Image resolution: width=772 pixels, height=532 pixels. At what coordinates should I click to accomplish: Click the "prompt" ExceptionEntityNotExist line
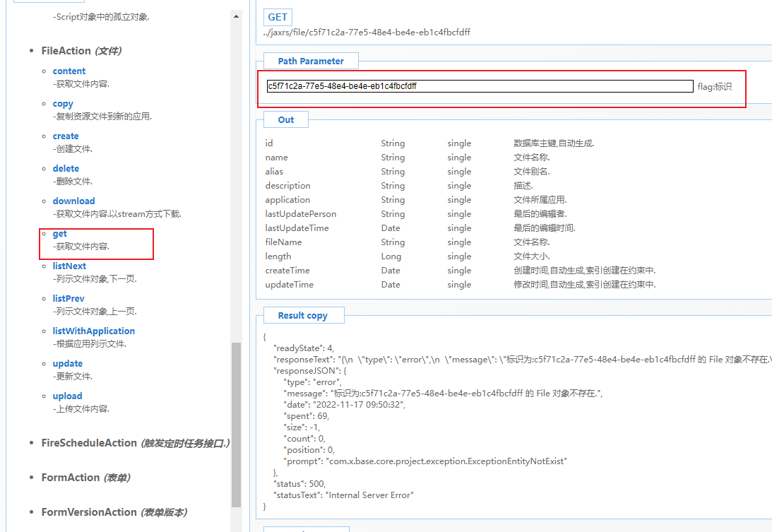425,461
